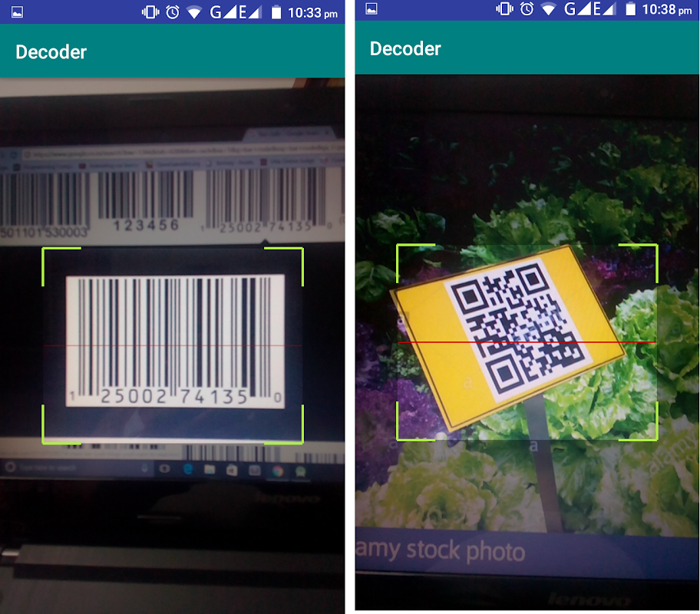Tap the vibrate mode icon in the 10:38 pm screen
700x614 pixels.
click(504, 9)
